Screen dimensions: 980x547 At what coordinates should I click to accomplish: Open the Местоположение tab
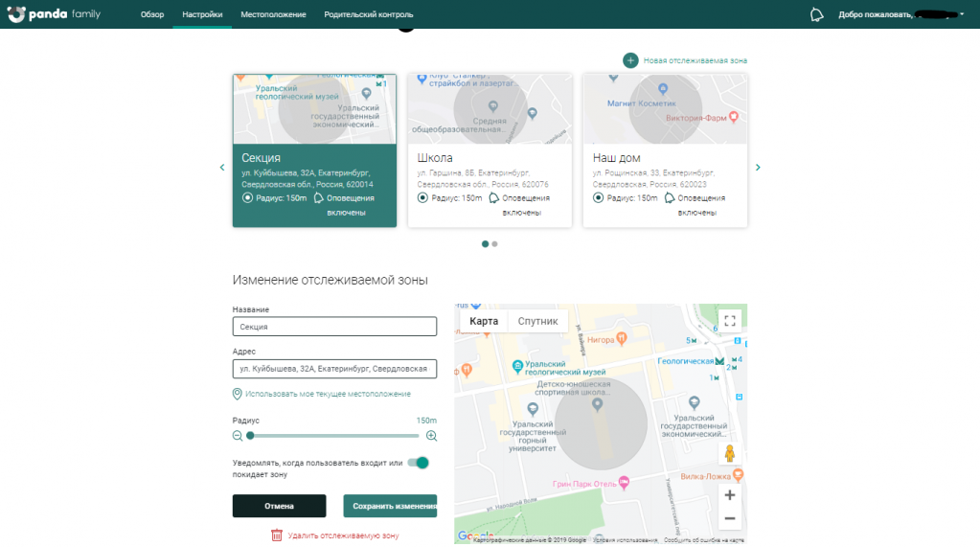[x=273, y=15]
